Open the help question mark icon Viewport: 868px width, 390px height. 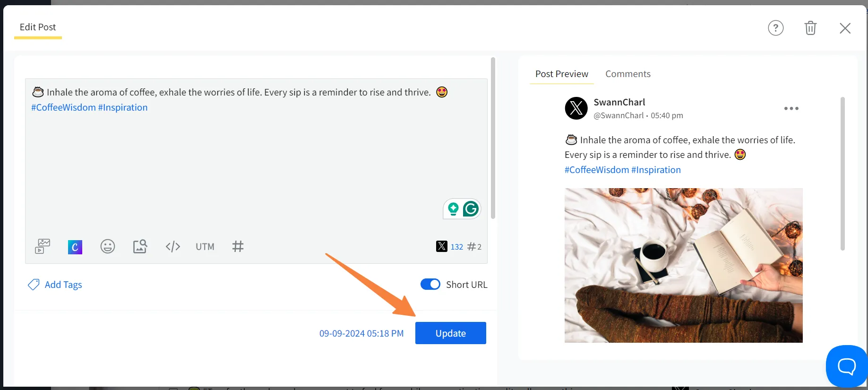tap(776, 28)
